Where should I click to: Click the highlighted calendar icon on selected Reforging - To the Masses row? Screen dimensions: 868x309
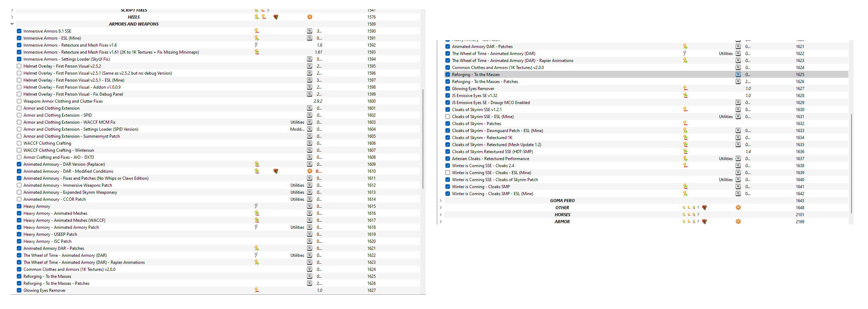point(738,74)
